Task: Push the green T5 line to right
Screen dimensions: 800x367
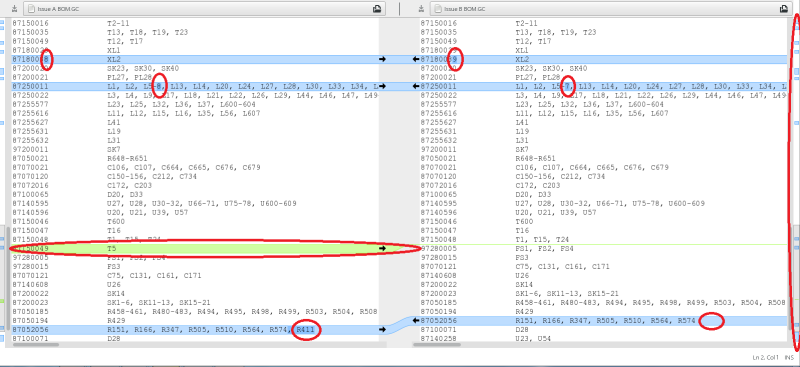Action: point(383,249)
